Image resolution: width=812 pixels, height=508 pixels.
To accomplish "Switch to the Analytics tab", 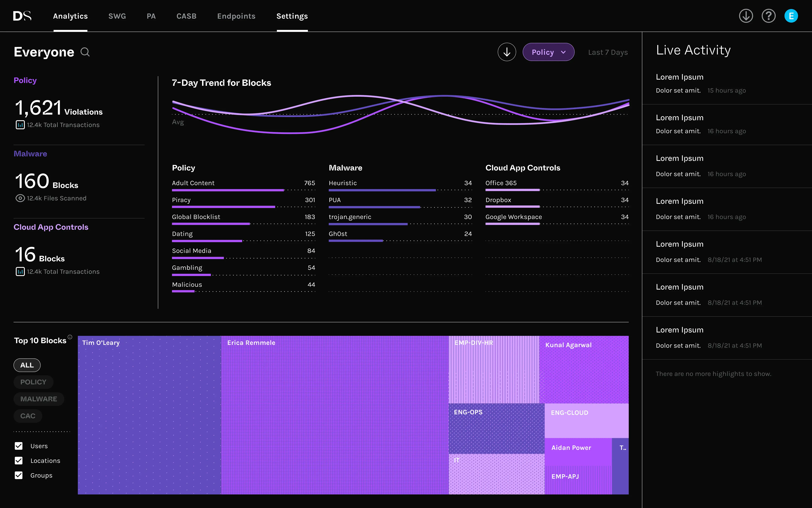I will point(70,16).
